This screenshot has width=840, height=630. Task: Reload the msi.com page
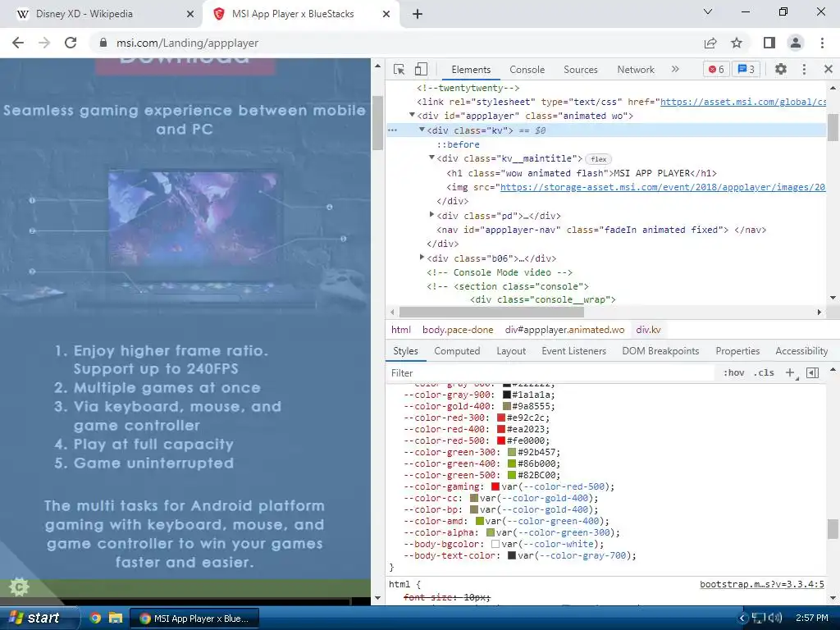[71, 43]
